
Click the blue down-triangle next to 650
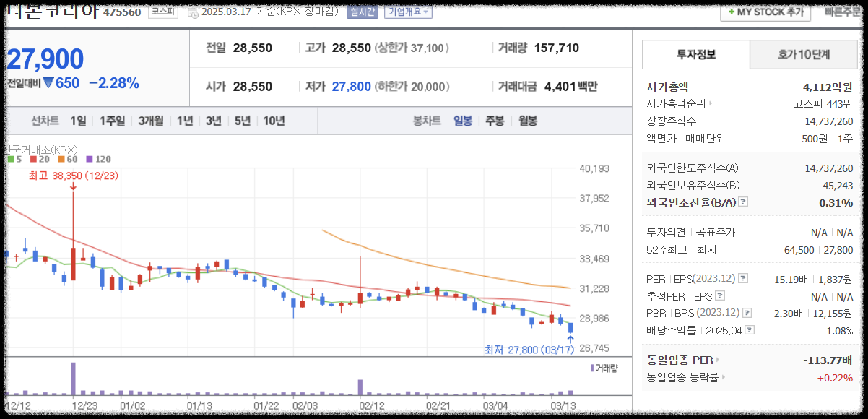tap(48, 83)
